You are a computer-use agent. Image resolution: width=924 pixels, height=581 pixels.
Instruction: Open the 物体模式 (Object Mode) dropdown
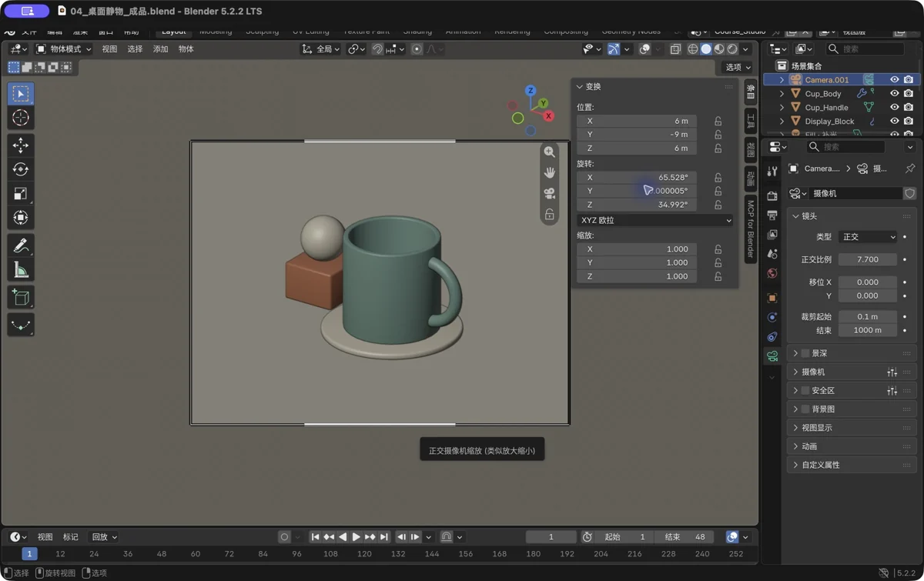63,49
